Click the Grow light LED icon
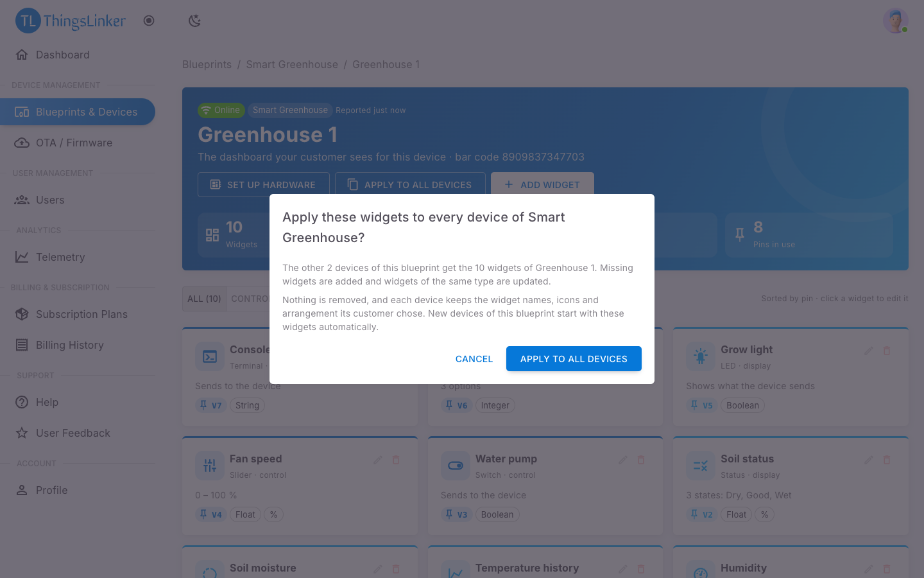This screenshot has width=924, height=578. pos(701,356)
